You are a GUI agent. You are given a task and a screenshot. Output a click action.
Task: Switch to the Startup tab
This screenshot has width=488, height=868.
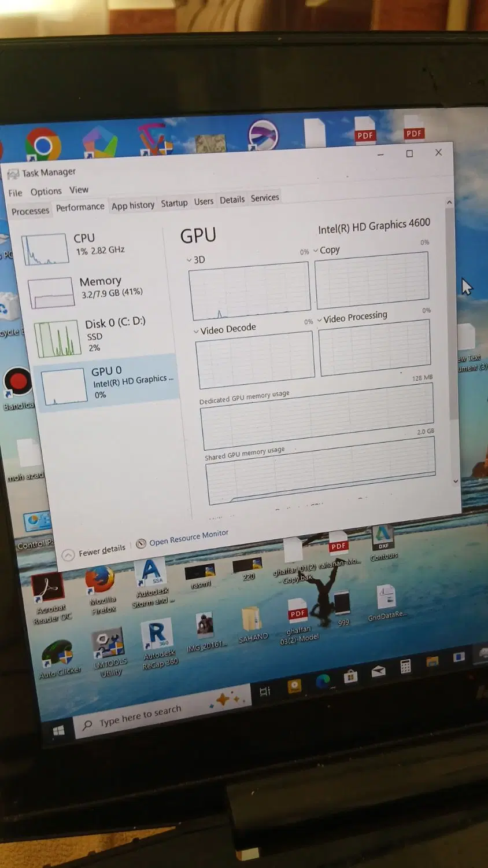(174, 203)
